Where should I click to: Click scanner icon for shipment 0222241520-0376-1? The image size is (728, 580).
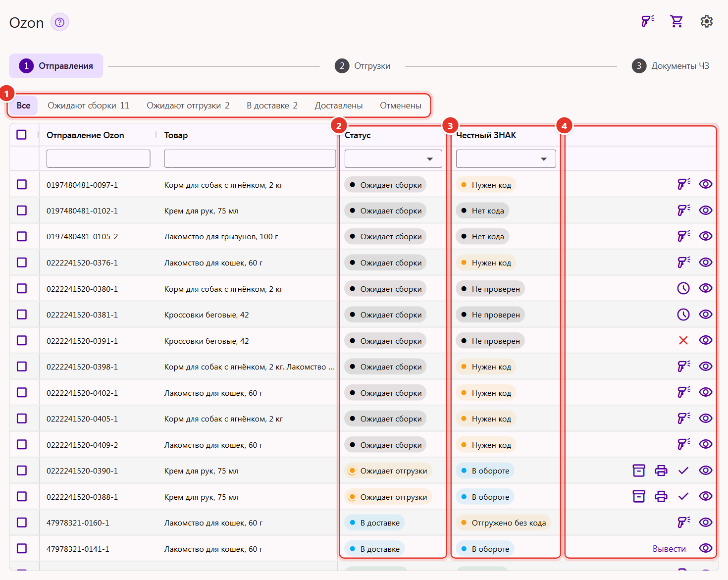tap(684, 263)
